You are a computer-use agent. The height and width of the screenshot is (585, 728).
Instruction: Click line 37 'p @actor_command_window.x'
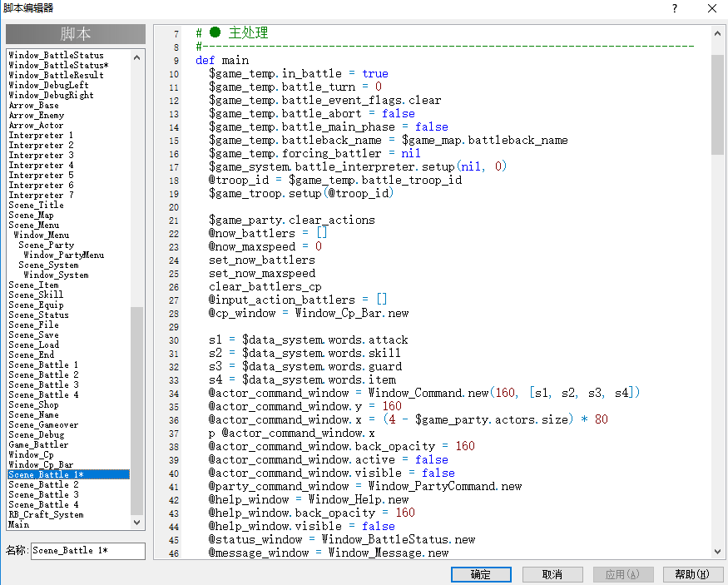pyautogui.click(x=292, y=434)
